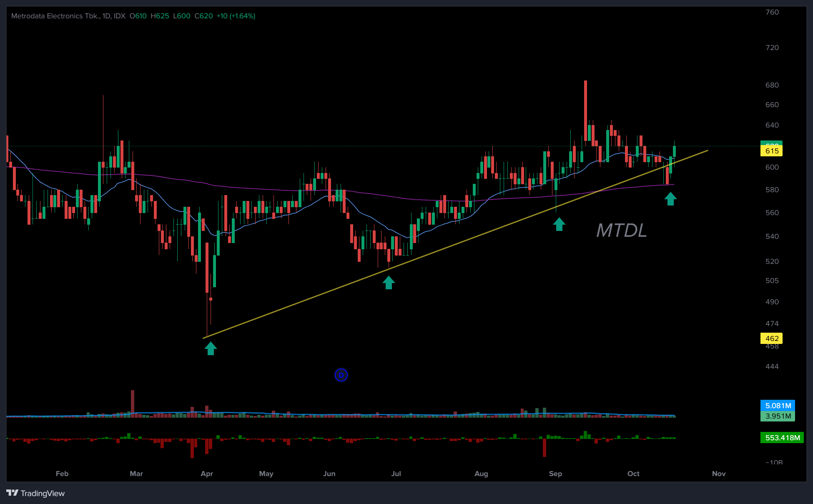The image size is (813, 504).
Task: Click the green 553.418M indicator label
Action: [782, 438]
